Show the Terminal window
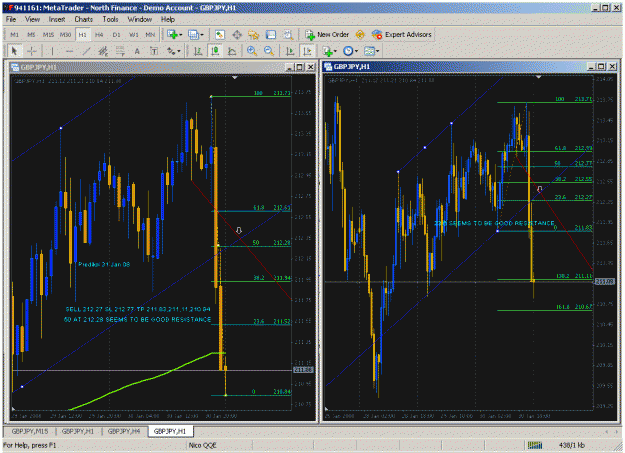The height and width of the screenshot is (453, 625). (x=271, y=35)
